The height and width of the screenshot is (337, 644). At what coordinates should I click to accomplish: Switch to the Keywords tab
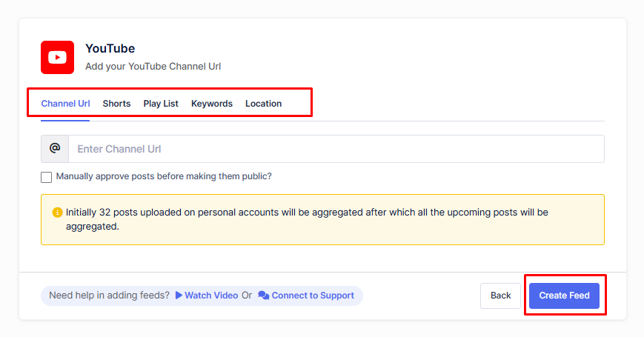211,104
